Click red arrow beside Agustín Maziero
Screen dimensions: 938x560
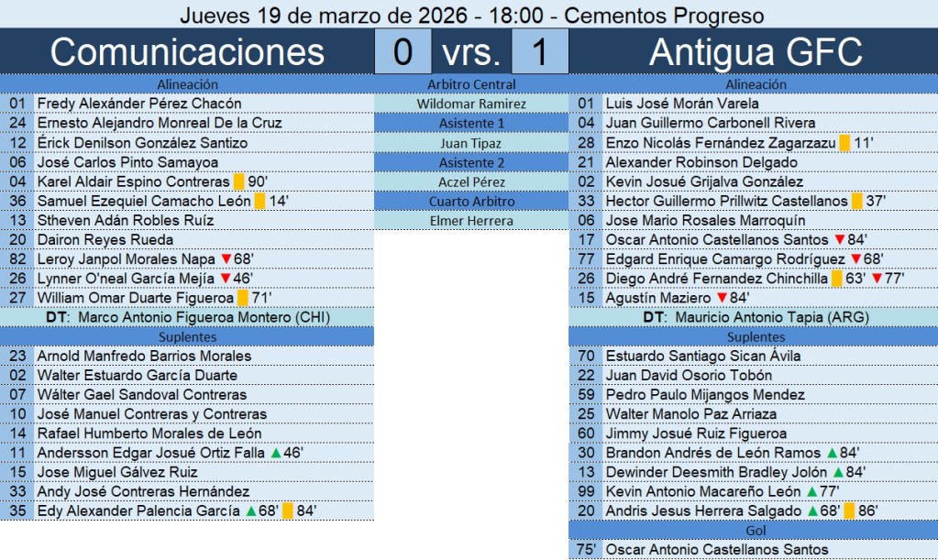click(x=721, y=298)
